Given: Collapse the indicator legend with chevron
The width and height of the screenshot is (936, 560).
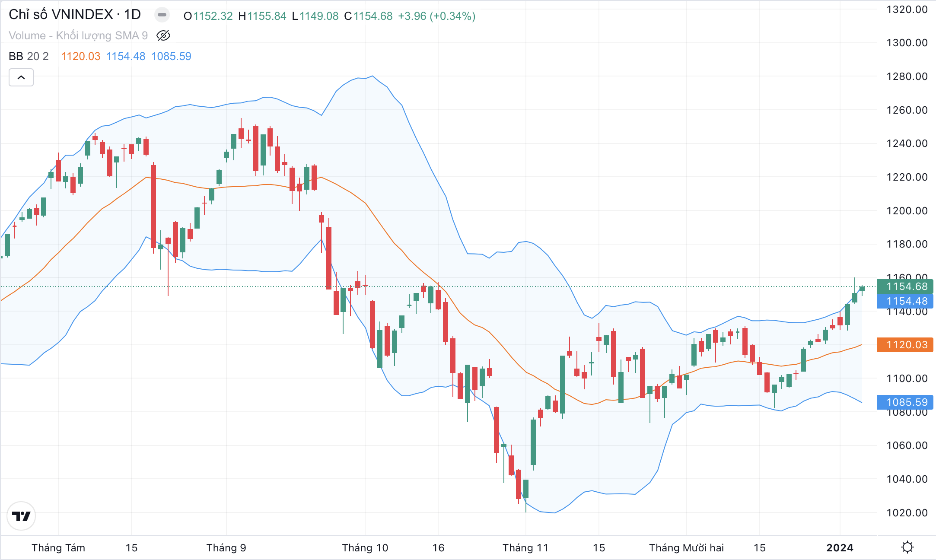Looking at the screenshot, I should tap(21, 78).
